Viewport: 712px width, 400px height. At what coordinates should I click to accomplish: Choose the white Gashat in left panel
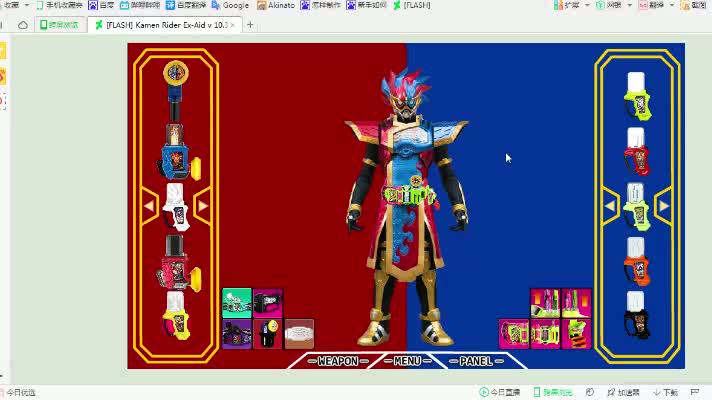[x=175, y=207]
